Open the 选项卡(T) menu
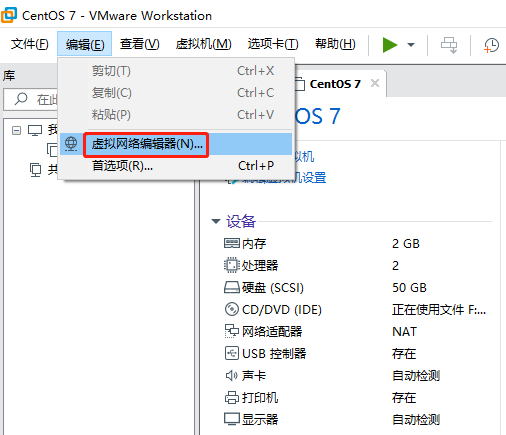The width and height of the screenshot is (506, 435). [273, 44]
